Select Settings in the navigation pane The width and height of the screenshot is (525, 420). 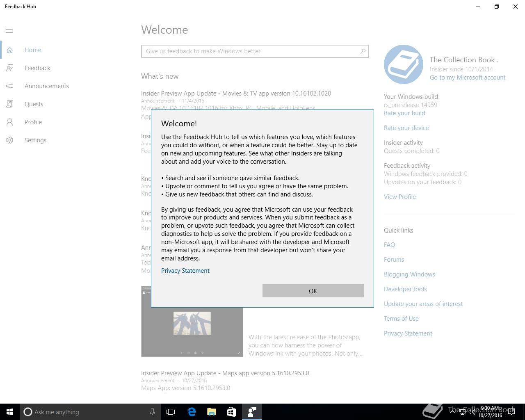point(35,140)
